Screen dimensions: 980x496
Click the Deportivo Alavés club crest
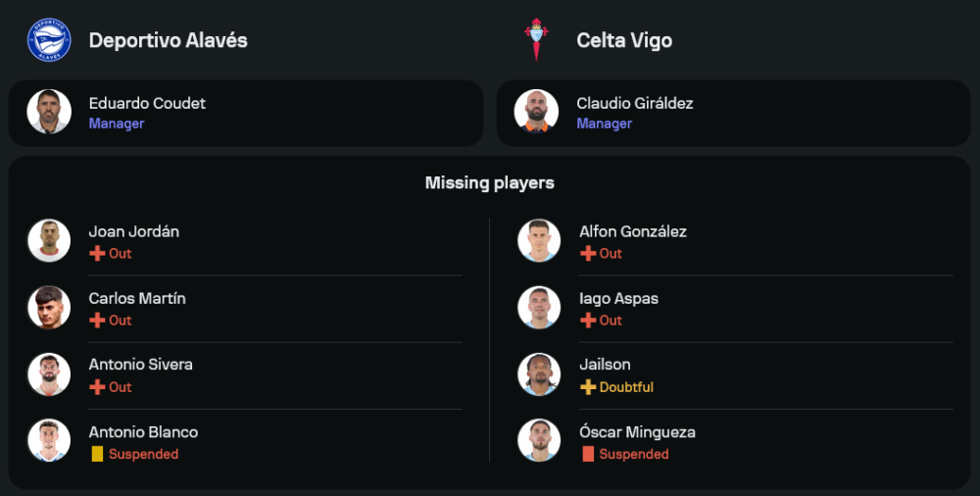(x=48, y=40)
